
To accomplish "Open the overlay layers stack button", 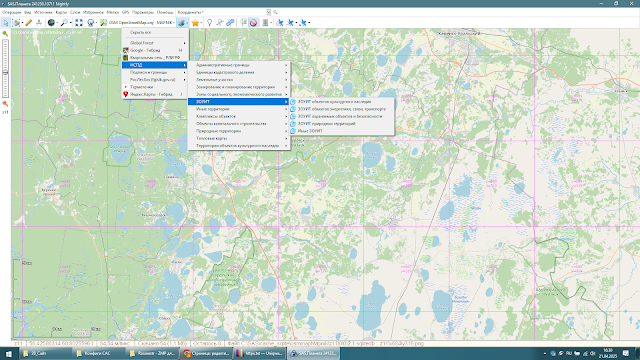I will pos(181,23).
